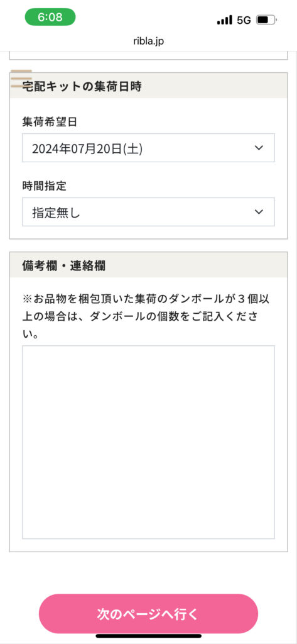Open the 集荷希望日 date dropdown
The image size is (297, 644).
[148, 148]
